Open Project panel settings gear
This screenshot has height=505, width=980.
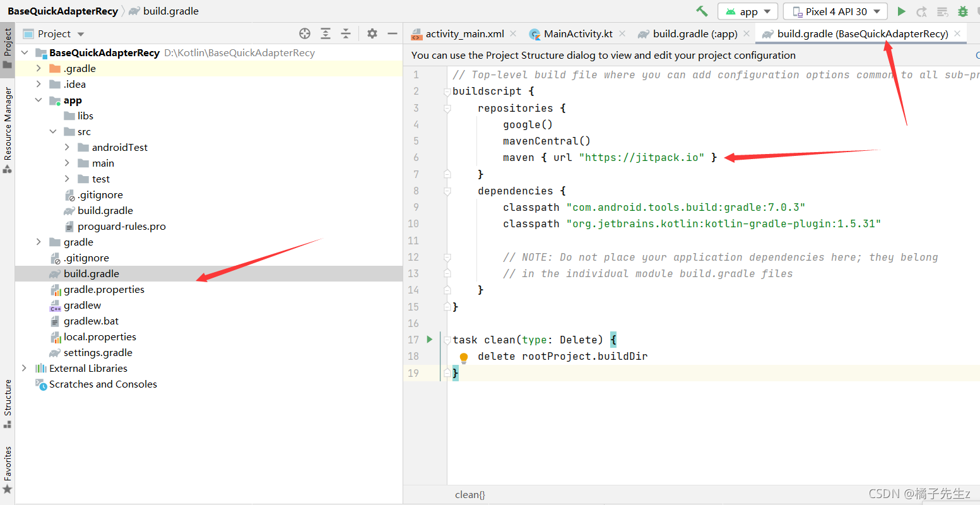pyautogui.click(x=372, y=33)
